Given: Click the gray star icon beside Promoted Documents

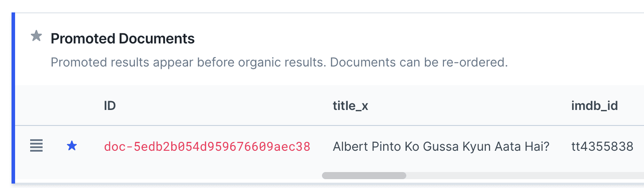Looking at the screenshot, I should coord(36,36).
